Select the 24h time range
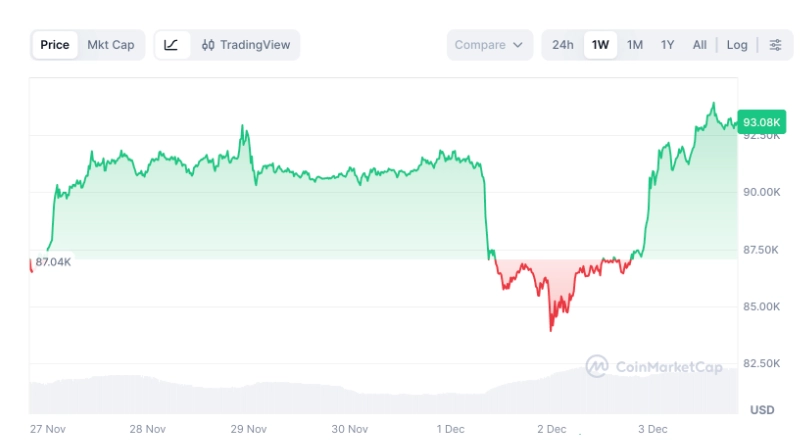Image resolution: width=810 pixels, height=446 pixels. (563, 45)
